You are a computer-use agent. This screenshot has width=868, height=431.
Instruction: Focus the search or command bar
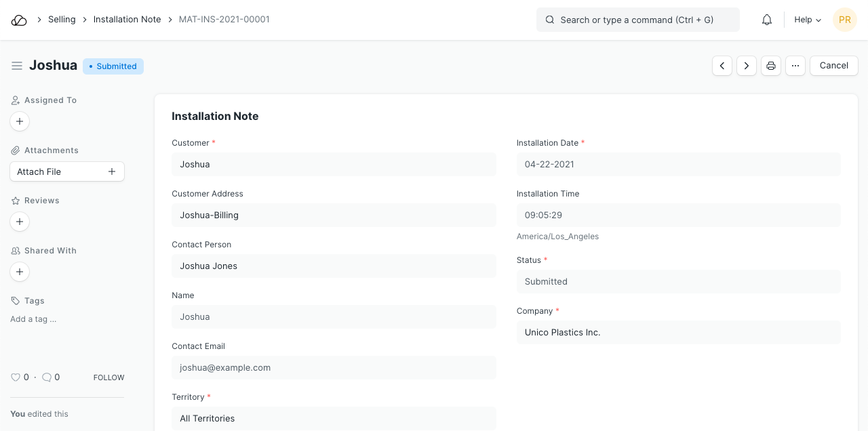click(637, 20)
